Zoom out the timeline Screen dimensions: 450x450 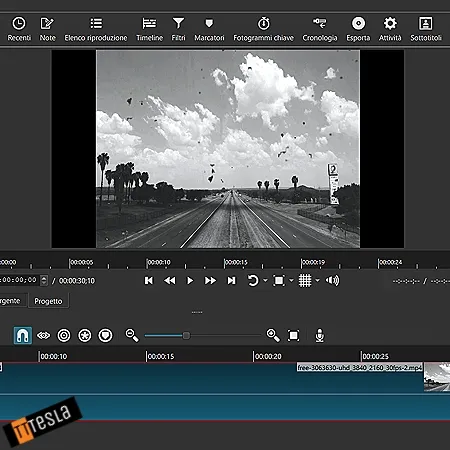point(132,335)
